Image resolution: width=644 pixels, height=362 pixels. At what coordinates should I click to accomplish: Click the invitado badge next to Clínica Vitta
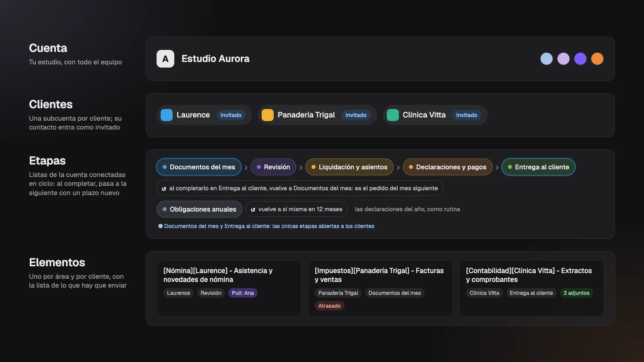(466, 115)
